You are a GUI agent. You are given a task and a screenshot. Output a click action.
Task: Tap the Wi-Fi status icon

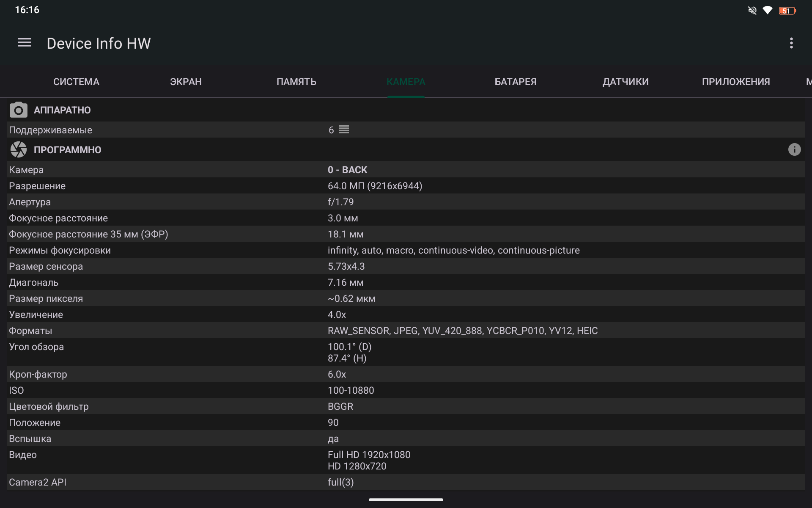[768, 10]
